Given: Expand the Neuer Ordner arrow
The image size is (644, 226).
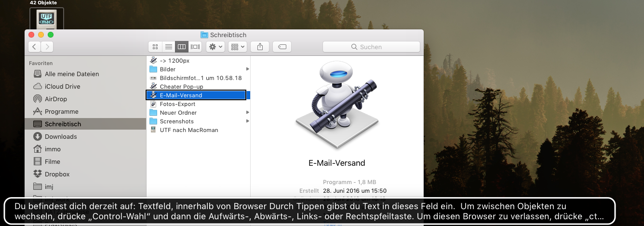Looking at the screenshot, I should (247, 112).
